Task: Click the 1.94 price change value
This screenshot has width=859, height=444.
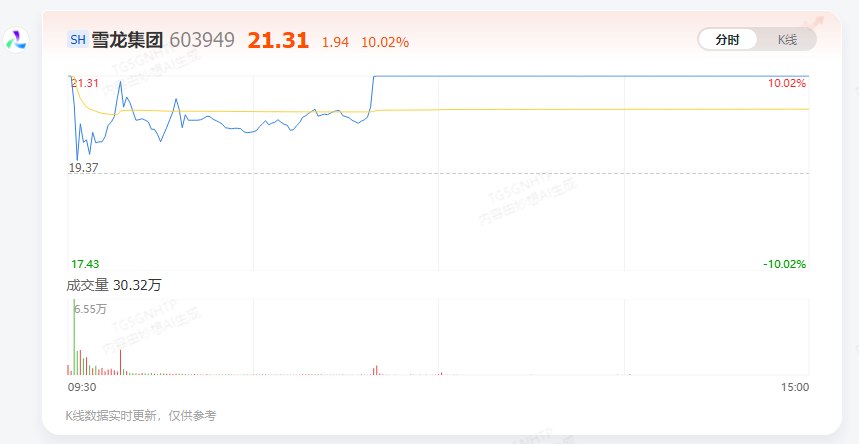Action: coord(335,42)
